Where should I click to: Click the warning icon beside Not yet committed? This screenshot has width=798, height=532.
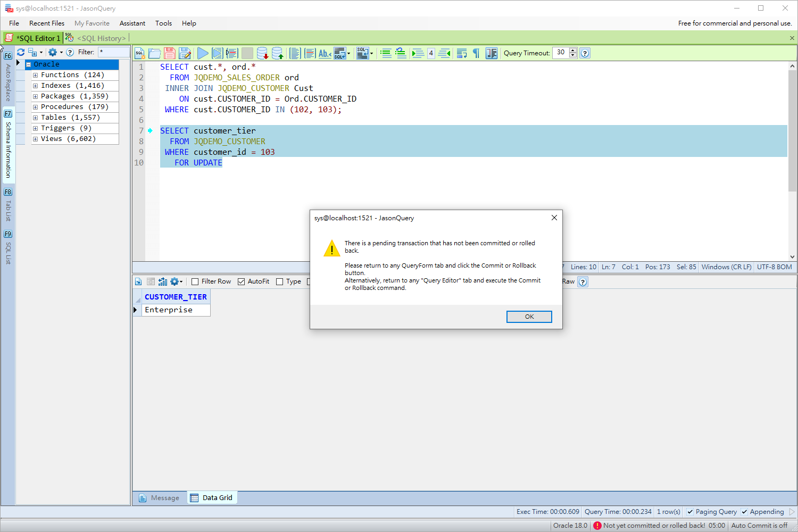[597, 526]
